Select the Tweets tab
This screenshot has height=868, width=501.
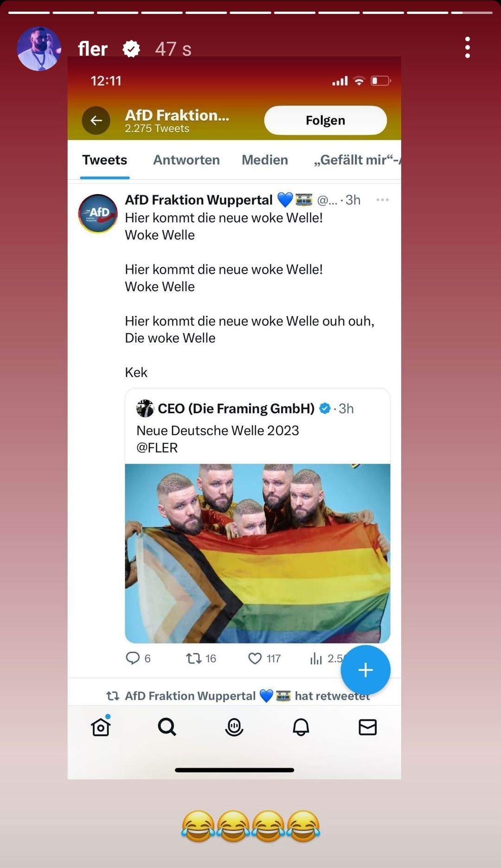[x=104, y=160]
